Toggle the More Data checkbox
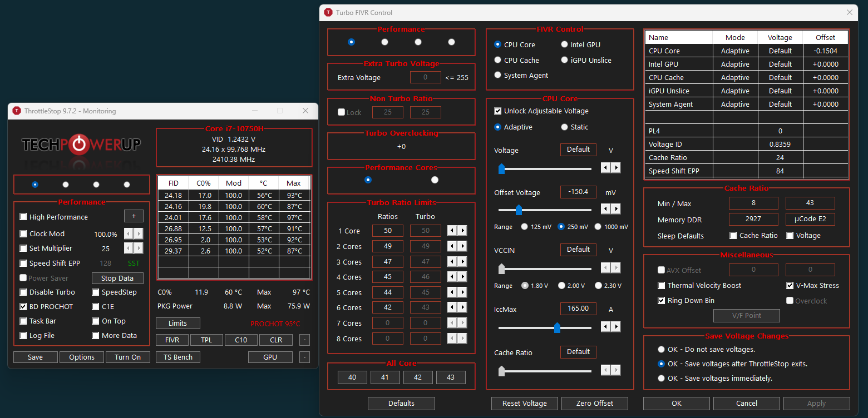The image size is (868, 418). point(96,335)
